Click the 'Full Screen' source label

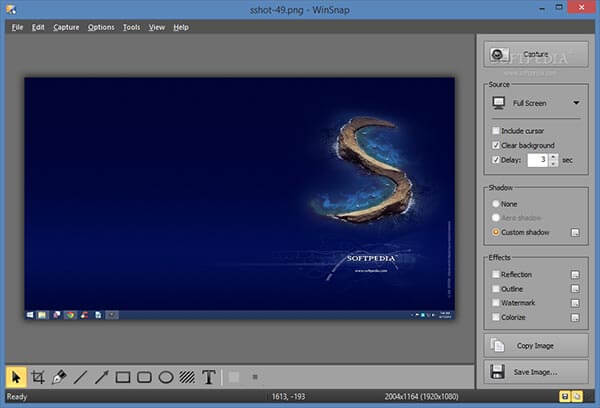click(x=530, y=103)
